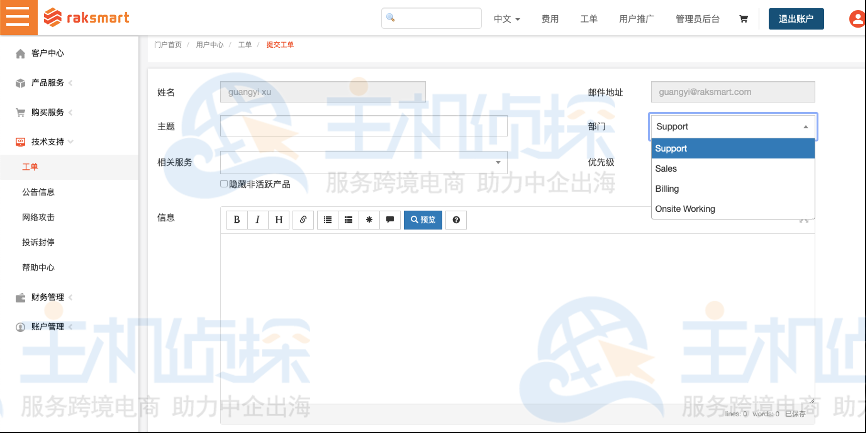866x433 pixels.
Task: Click 用户中心 breadcrumb link
Action: coord(209,45)
